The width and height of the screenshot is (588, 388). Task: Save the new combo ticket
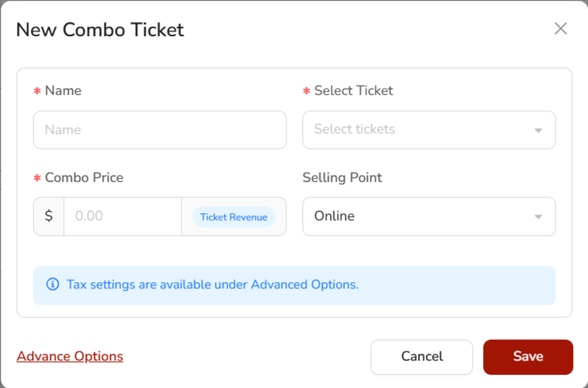pyautogui.click(x=528, y=357)
